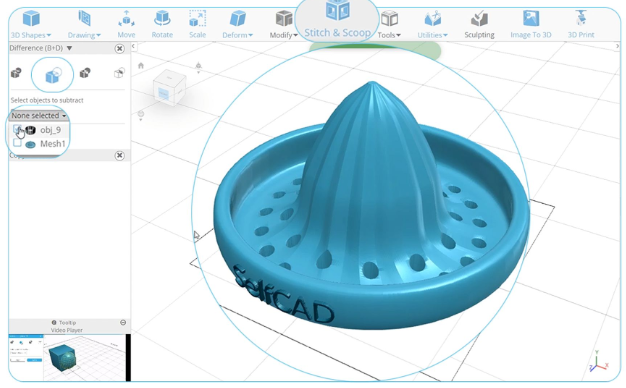626x388 pixels.
Task: Choose the outlined cube boolean mode icon
Action: pyautogui.click(x=119, y=73)
